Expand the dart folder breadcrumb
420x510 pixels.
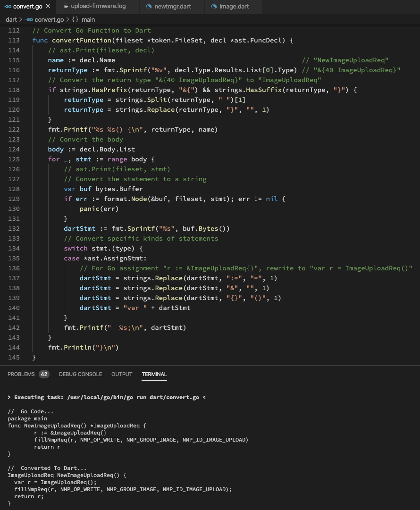point(11,19)
